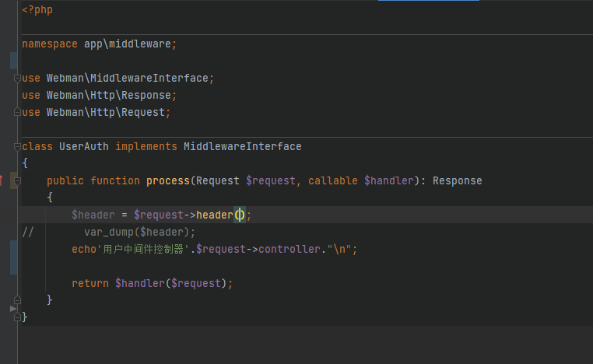Click the // comment toggle before var_dump
593x364 pixels.
tap(28, 232)
